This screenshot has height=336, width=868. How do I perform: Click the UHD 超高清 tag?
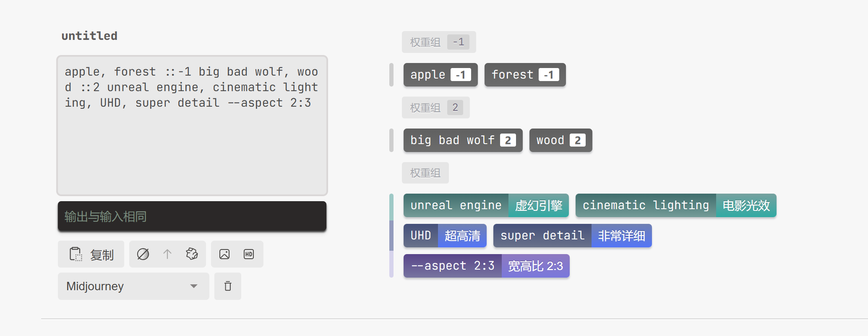[x=444, y=236]
